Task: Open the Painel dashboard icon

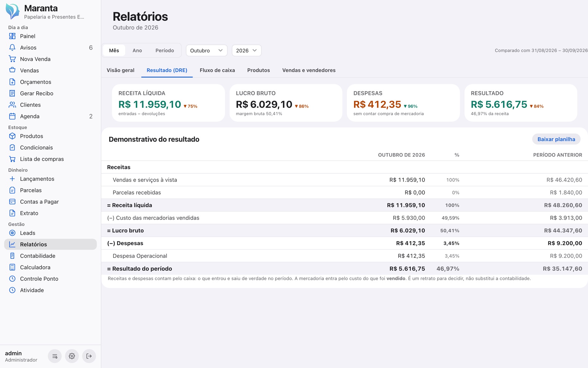Action: pyautogui.click(x=12, y=36)
